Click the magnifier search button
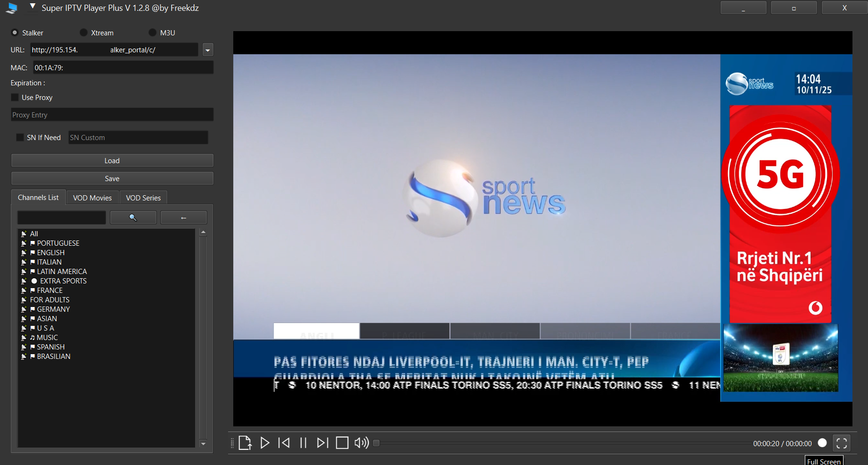 (133, 217)
